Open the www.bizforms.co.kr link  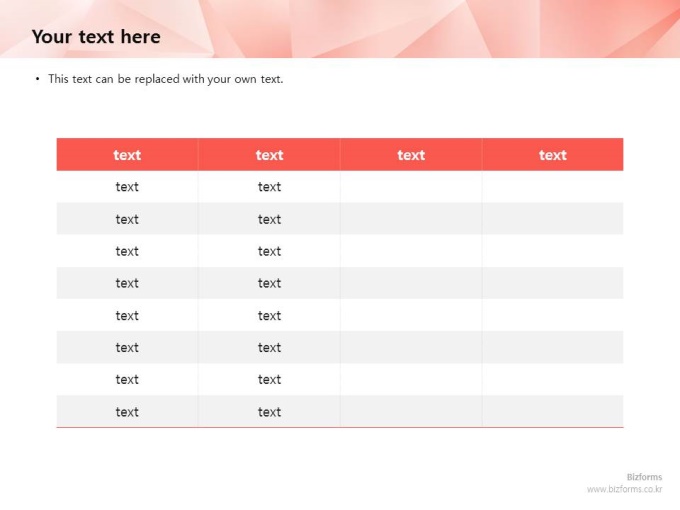pos(624,489)
